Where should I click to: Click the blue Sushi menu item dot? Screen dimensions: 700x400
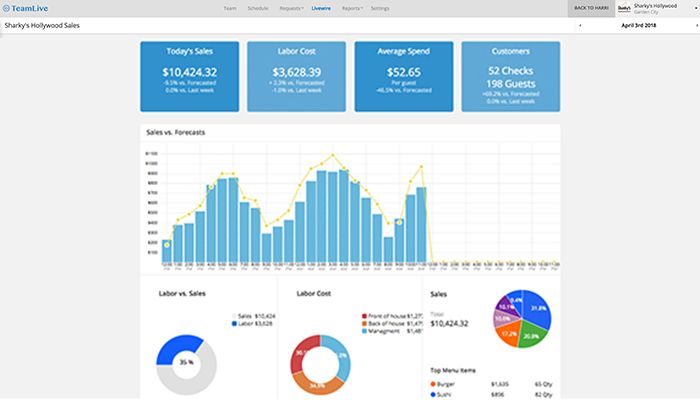[x=433, y=395]
